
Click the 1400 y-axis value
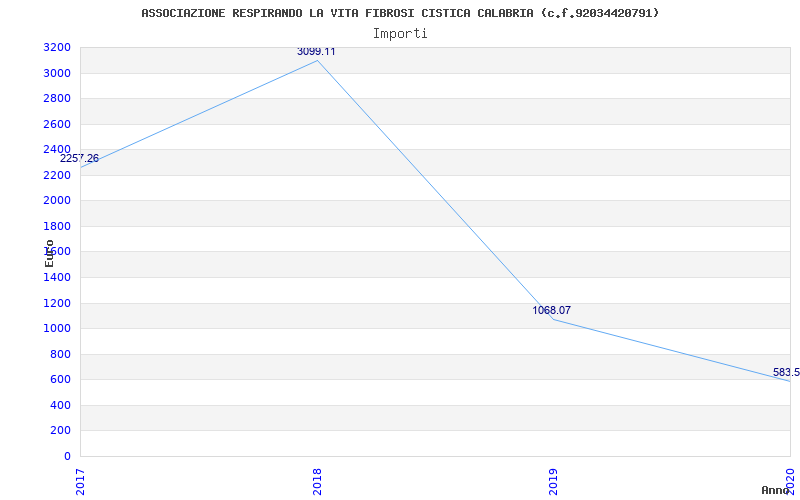click(x=57, y=278)
